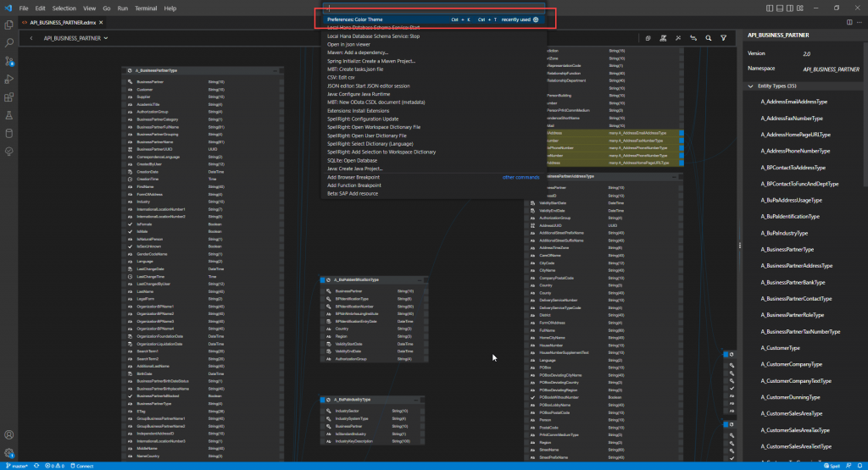Open the Help menu
Image resolution: width=868 pixels, height=470 pixels.
(170, 8)
